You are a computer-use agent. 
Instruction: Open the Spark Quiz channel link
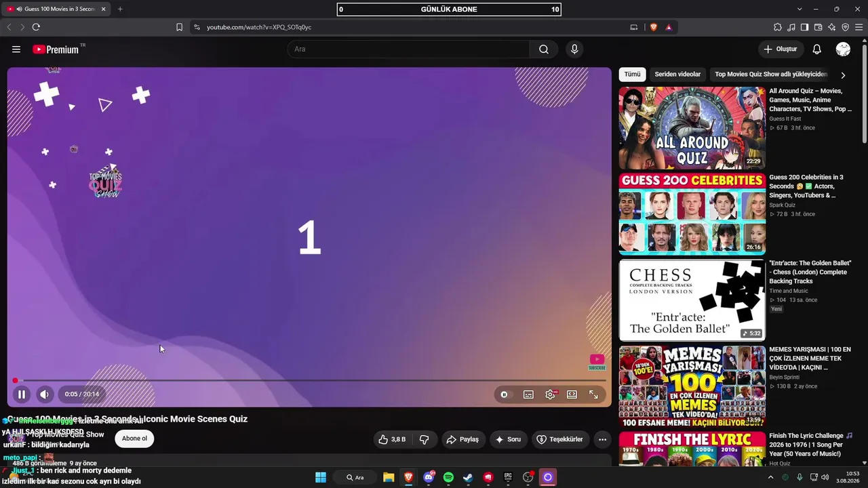(783, 205)
